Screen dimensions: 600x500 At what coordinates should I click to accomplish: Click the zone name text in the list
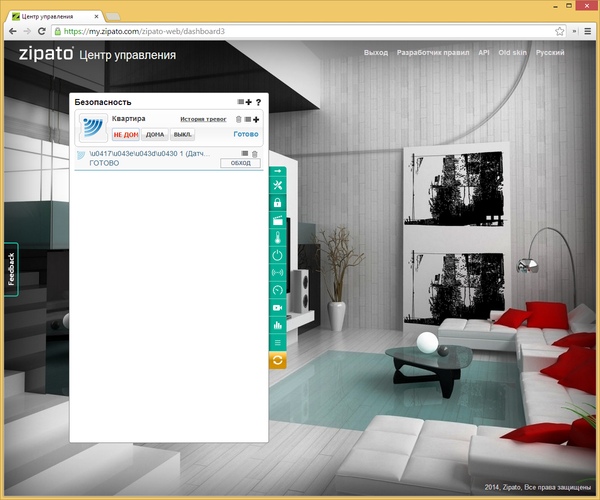(x=150, y=154)
